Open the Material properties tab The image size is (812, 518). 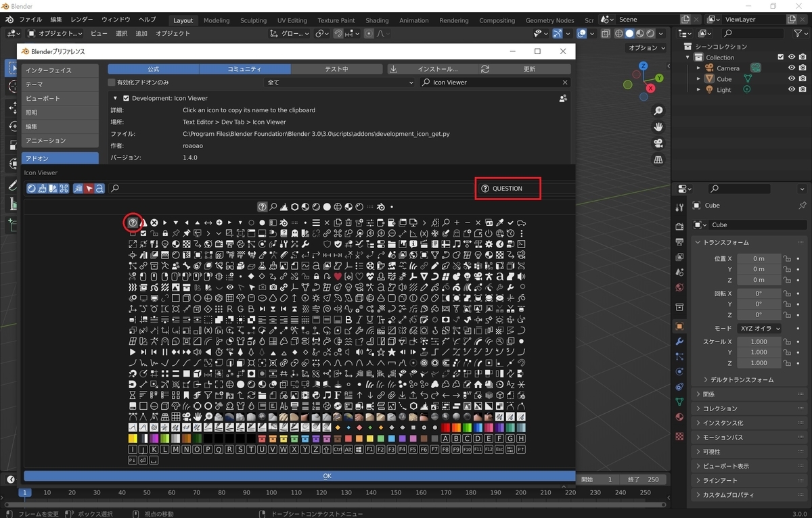(x=679, y=418)
